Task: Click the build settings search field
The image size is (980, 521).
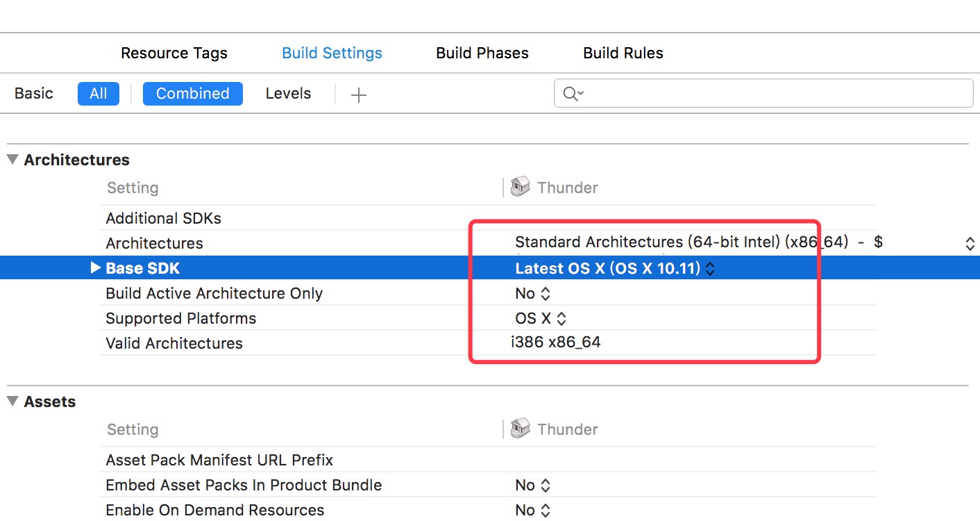Action: pos(763,93)
